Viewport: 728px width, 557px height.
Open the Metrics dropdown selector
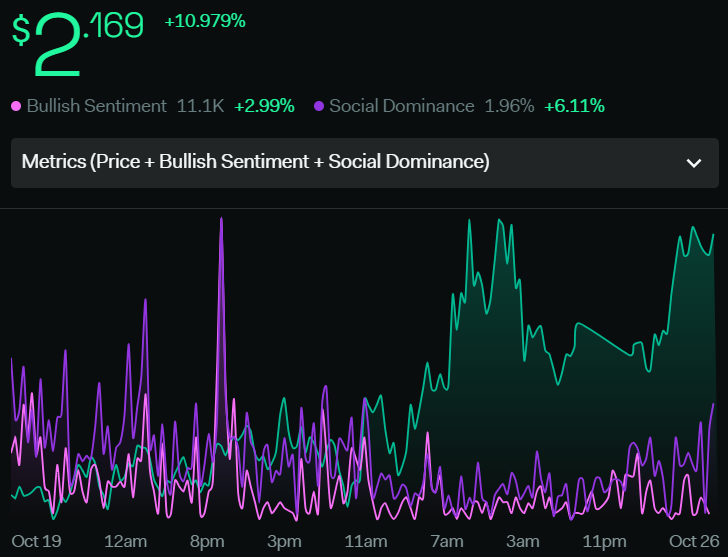tap(364, 163)
